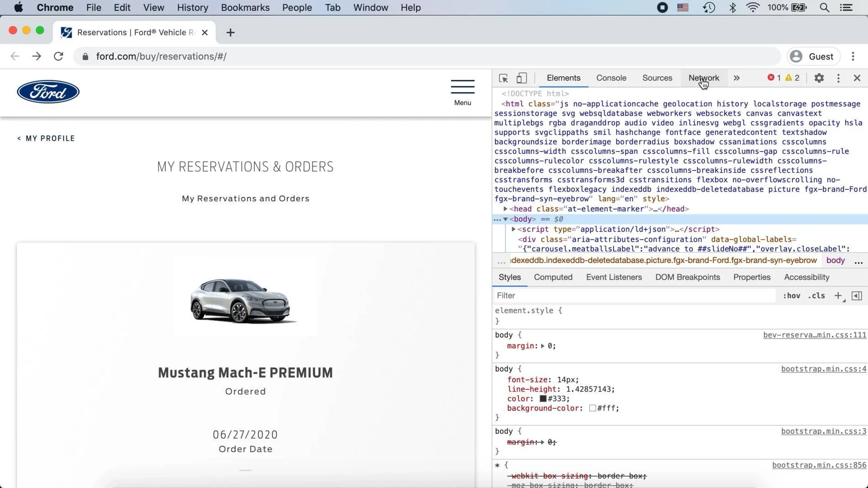Image resolution: width=868 pixels, height=488 pixels.
Task: Open the Properties tab
Action: coord(752,278)
